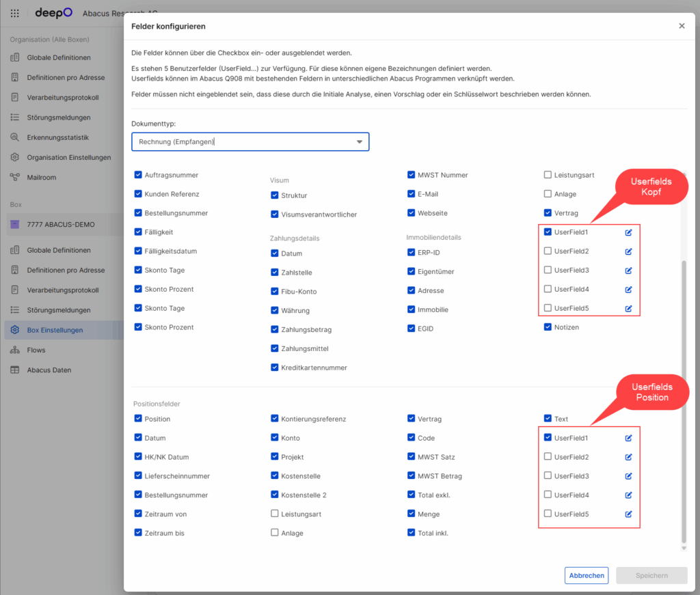
Task: Toggle the EGID checkbox
Action: [411, 329]
